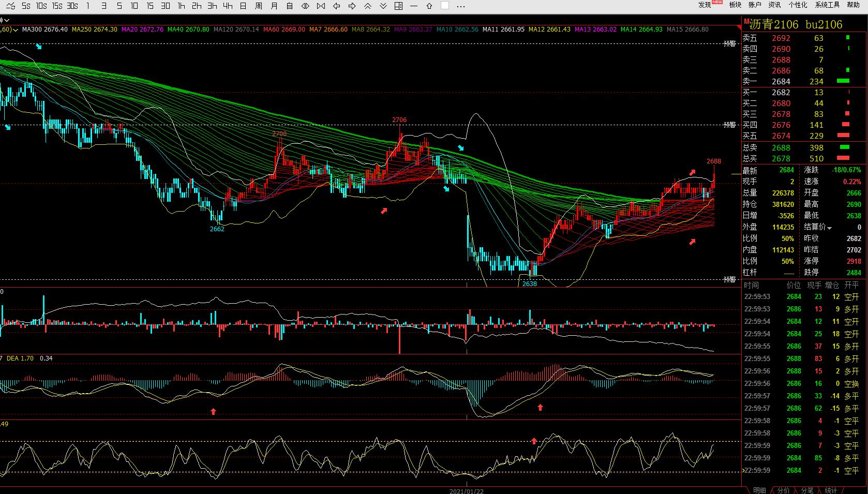Open the 系统工具 menu
868x494 pixels.
click(827, 5)
